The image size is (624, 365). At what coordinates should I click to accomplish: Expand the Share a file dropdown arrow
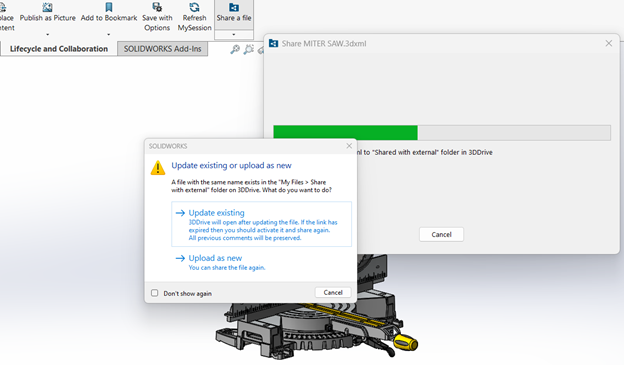click(234, 35)
